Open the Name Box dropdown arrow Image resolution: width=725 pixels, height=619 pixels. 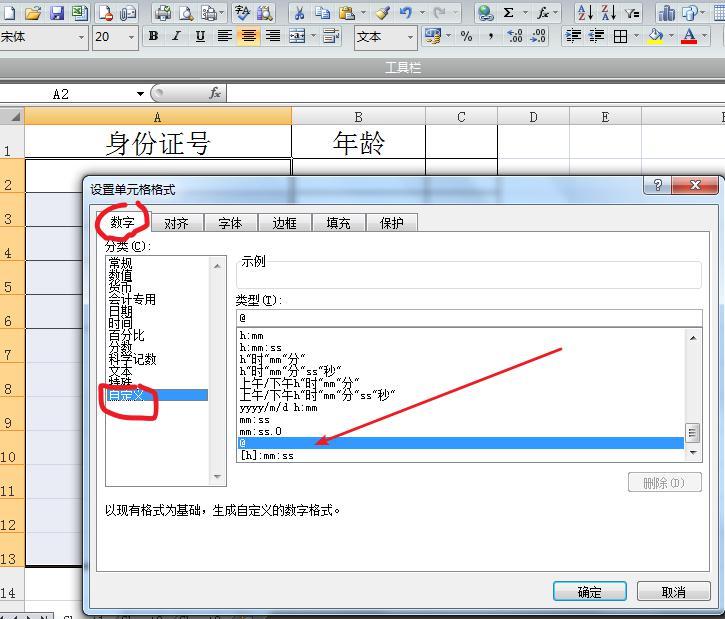pos(140,94)
